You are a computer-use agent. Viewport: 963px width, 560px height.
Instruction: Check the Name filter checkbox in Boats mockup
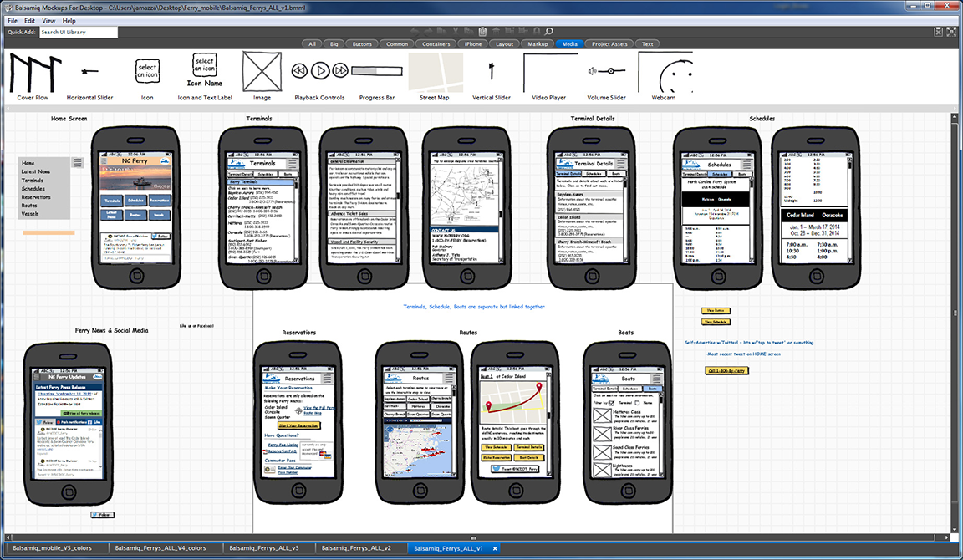pos(638,403)
